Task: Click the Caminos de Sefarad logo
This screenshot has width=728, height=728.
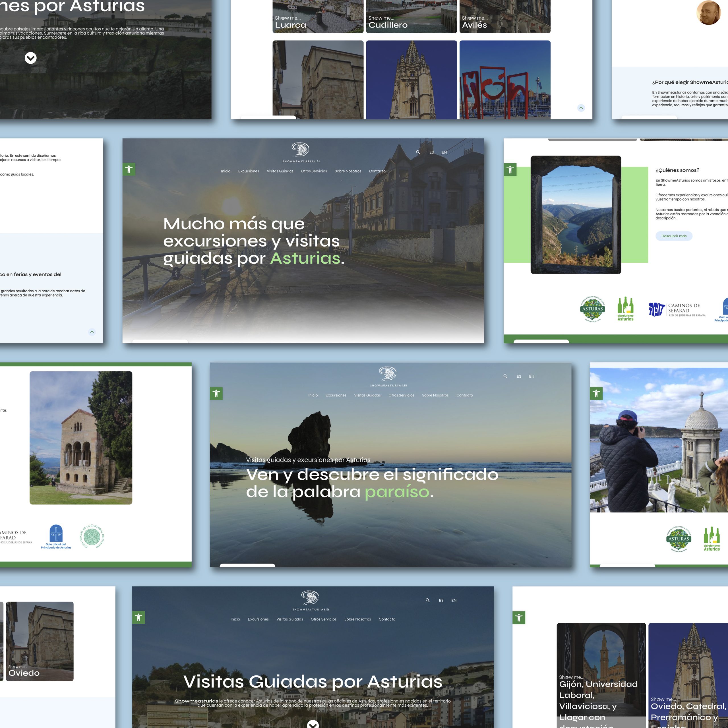Action: click(x=677, y=310)
